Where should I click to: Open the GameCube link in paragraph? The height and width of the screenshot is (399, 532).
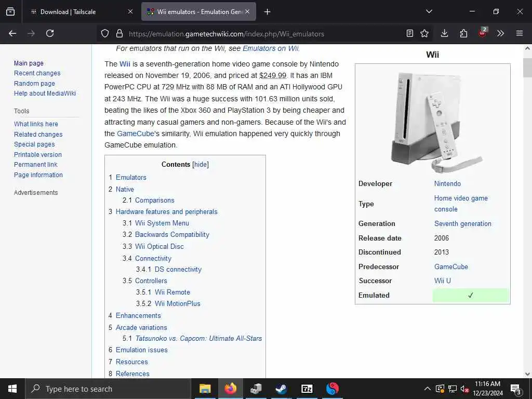pyautogui.click(x=136, y=134)
